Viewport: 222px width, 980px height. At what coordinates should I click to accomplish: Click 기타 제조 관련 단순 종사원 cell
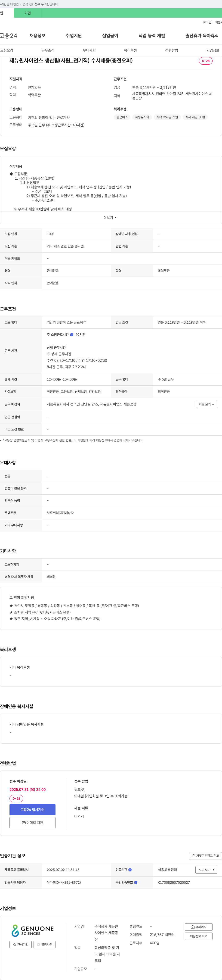pyautogui.click(x=65, y=246)
